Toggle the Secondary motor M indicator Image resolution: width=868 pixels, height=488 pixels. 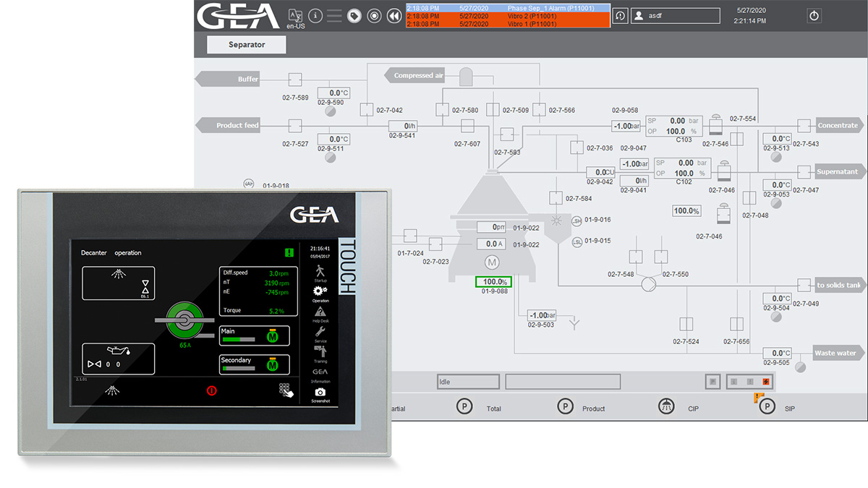coord(273,365)
